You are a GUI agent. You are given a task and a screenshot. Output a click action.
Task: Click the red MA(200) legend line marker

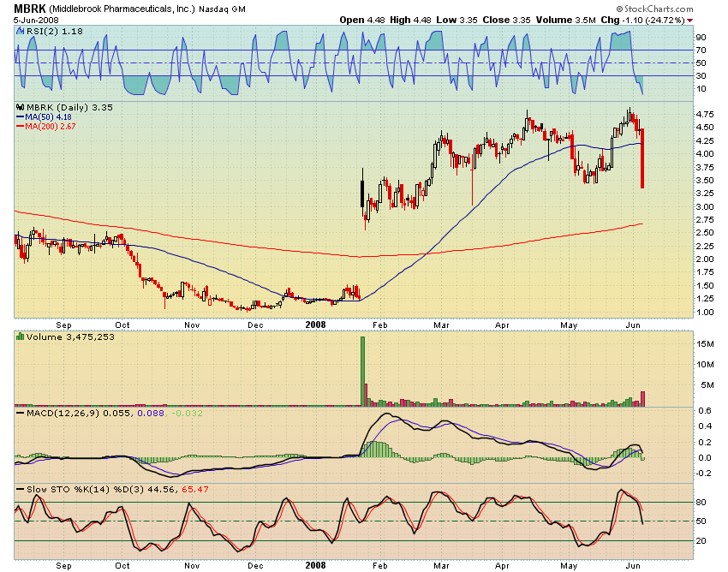pos(20,126)
